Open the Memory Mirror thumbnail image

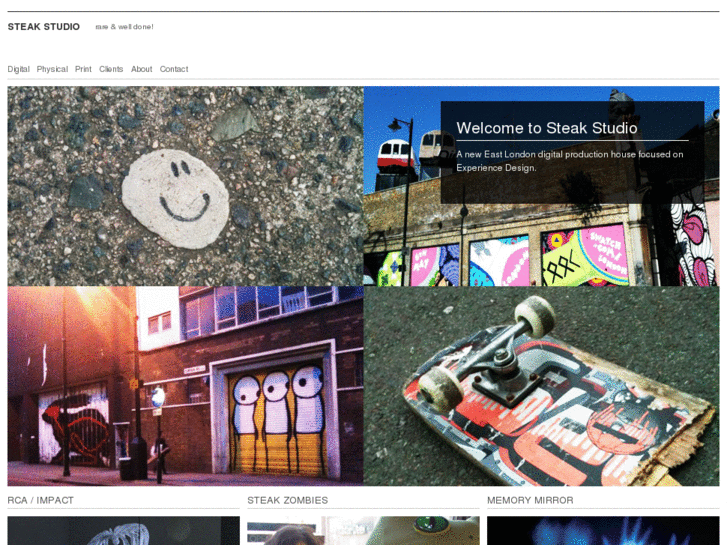click(x=603, y=531)
